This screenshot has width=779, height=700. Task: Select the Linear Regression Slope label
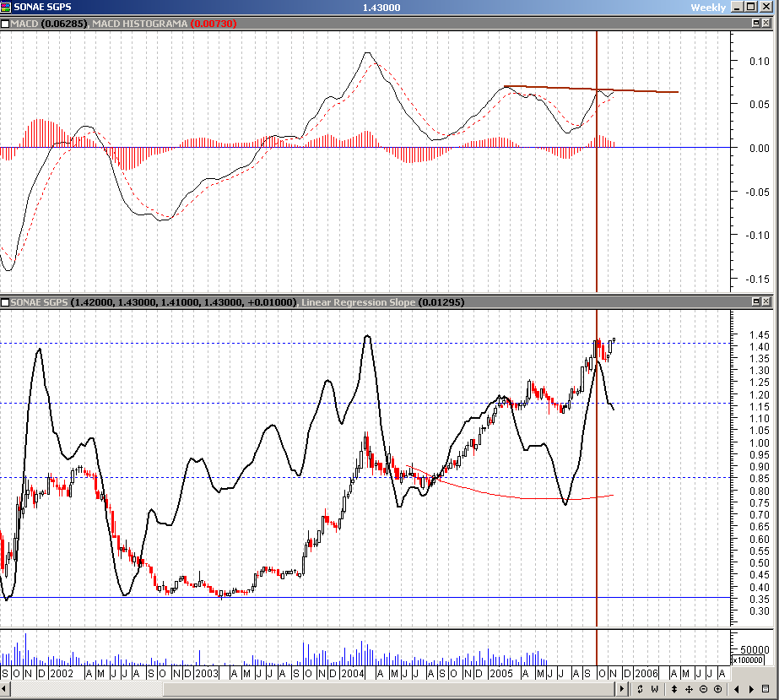(x=358, y=302)
